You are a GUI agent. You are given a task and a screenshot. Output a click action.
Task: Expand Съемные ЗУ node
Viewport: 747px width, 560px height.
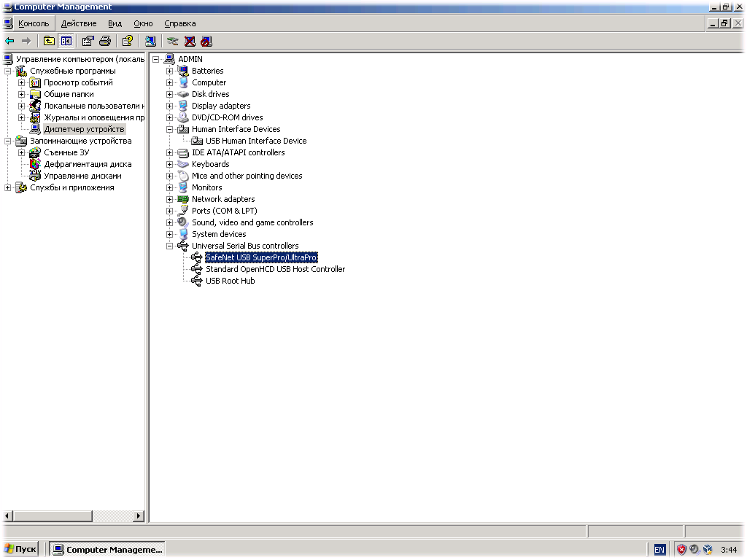(x=21, y=152)
